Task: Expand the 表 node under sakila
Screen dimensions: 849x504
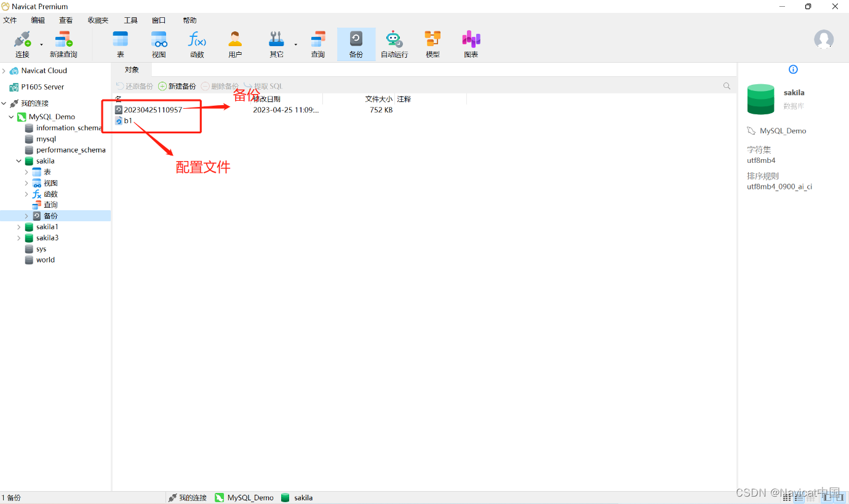Action: click(26, 172)
